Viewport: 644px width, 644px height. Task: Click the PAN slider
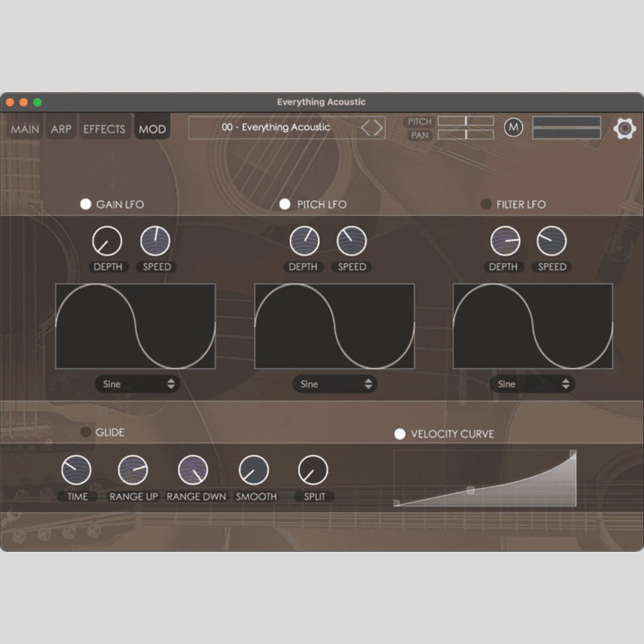pyautogui.click(x=466, y=135)
